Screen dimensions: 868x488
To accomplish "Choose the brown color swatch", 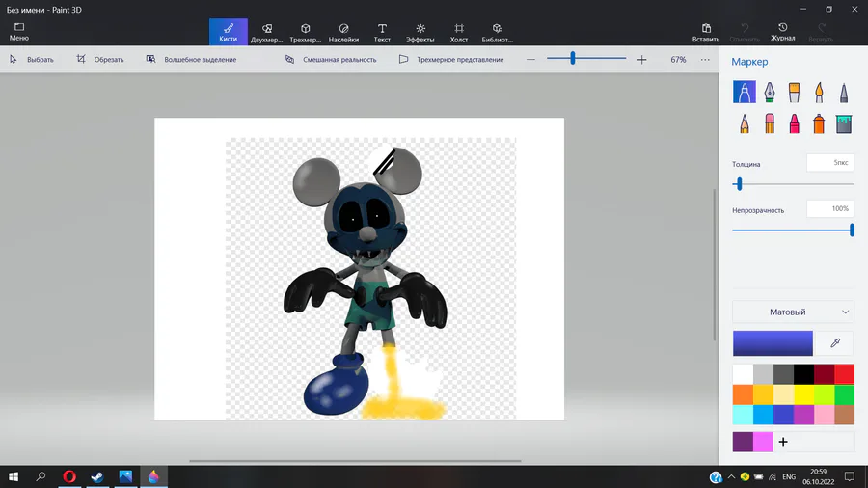I will [x=844, y=415].
